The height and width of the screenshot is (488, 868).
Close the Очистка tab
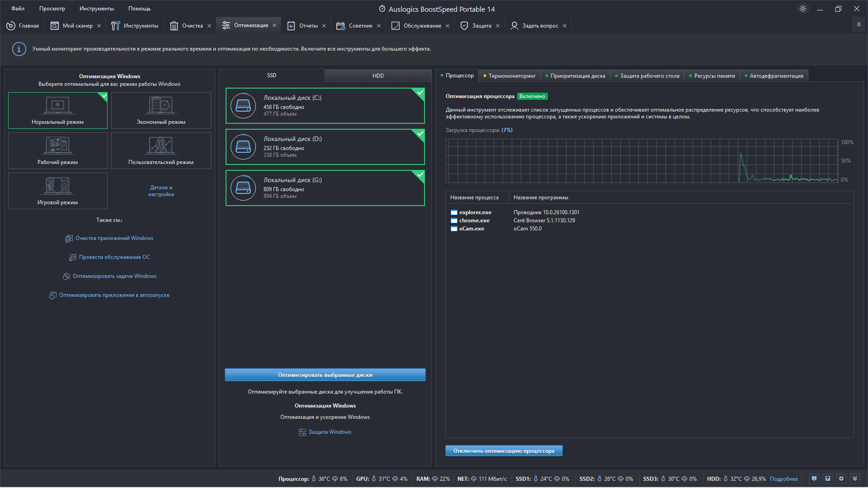pos(209,26)
